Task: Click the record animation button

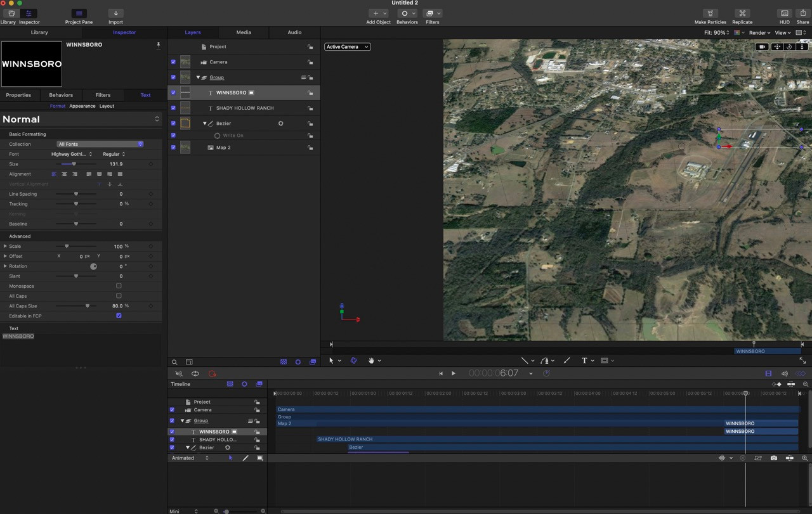Action: point(212,374)
